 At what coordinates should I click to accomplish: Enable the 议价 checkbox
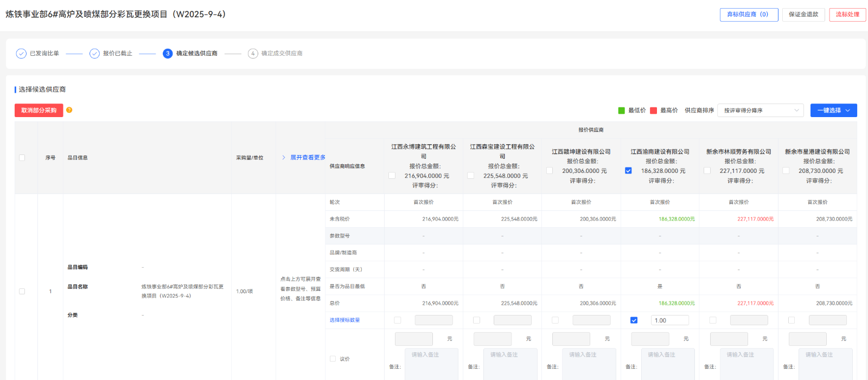pos(333,359)
